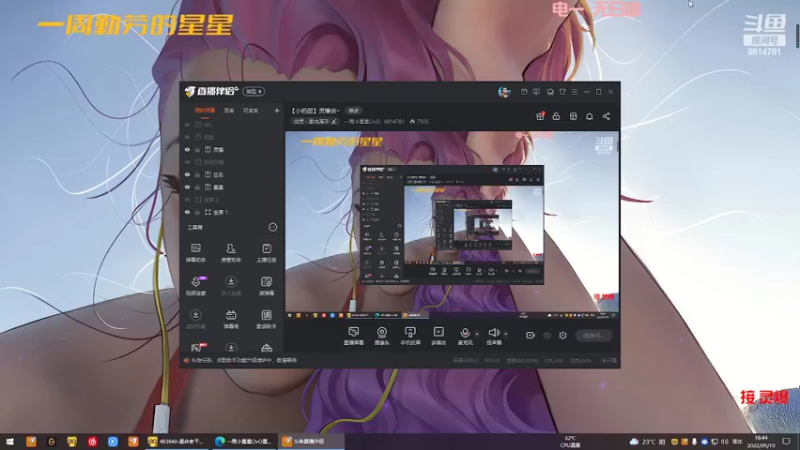
Task: Open the layout grid icon in room header
Action: (x=573, y=116)
